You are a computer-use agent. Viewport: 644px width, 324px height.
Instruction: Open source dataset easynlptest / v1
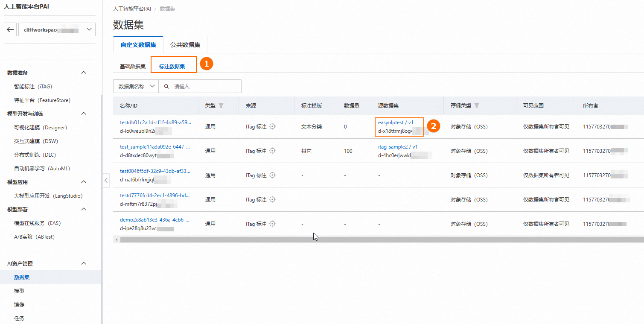click(396, 123)
